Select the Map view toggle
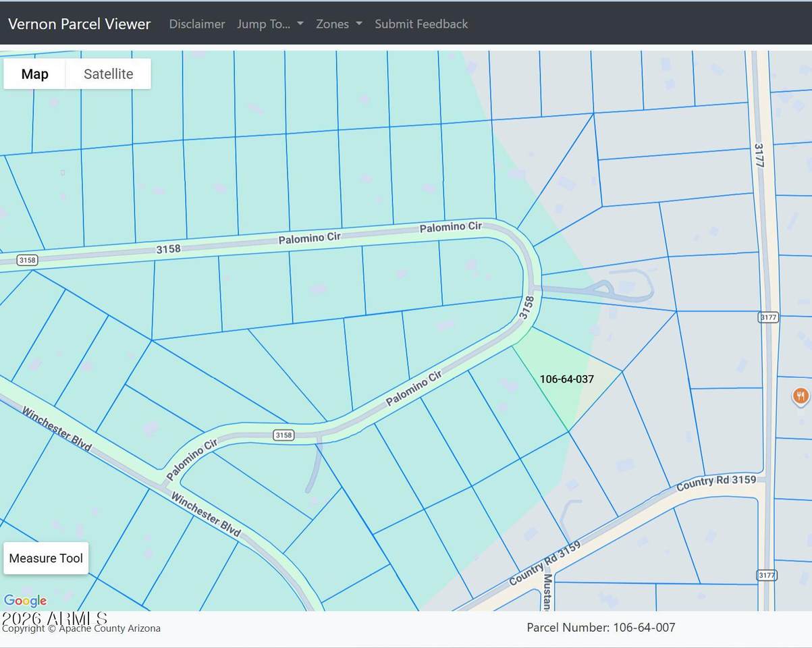812x648 pixels. [x=34, y=74]
